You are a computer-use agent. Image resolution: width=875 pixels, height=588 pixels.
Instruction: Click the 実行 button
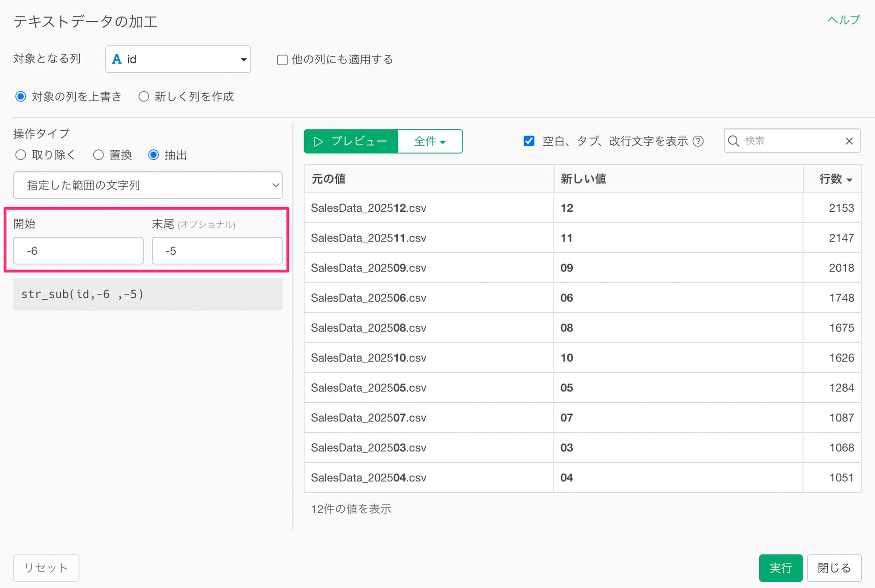780,568
